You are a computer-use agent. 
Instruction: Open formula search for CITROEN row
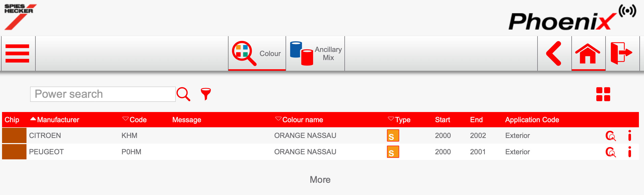click(x=610, y=136)
